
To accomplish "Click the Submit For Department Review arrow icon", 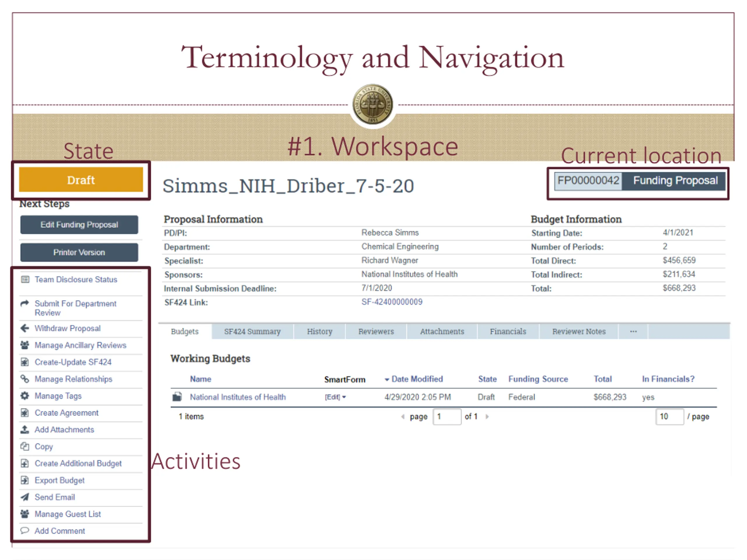I will pos(25,303).
